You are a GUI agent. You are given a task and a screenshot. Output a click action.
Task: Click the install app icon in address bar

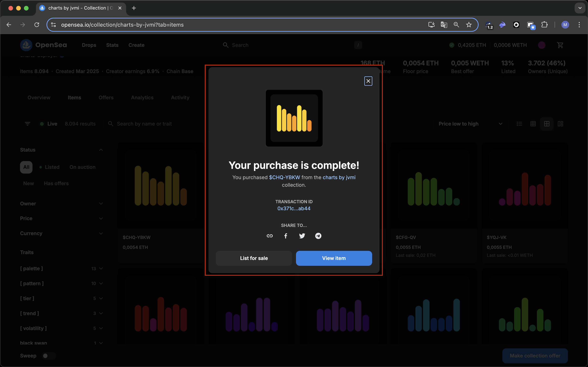(x=432, y=25)
